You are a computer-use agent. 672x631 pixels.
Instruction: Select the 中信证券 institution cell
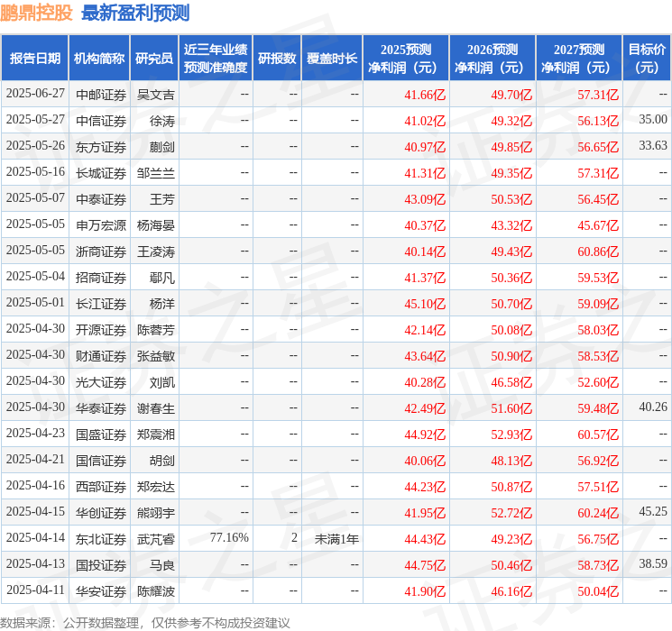(x=101, y=121)
